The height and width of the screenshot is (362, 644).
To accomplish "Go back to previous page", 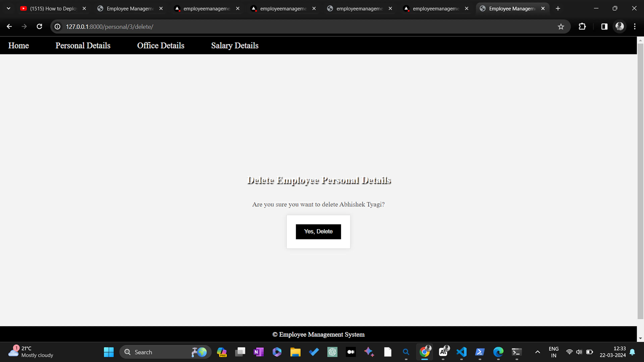I will tap(9, 26).
